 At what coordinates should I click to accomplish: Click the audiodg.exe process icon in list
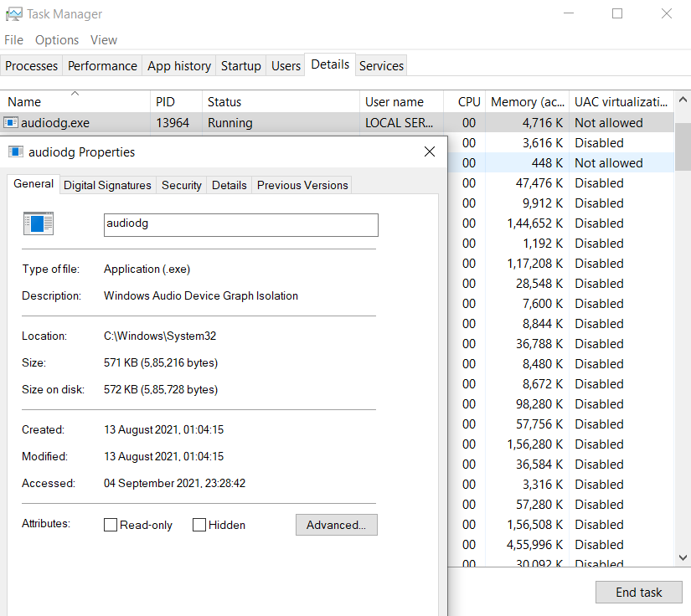pos(11,123)
